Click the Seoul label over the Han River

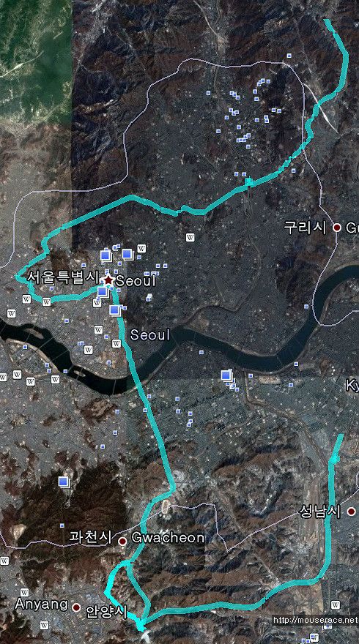pos(150,334)
